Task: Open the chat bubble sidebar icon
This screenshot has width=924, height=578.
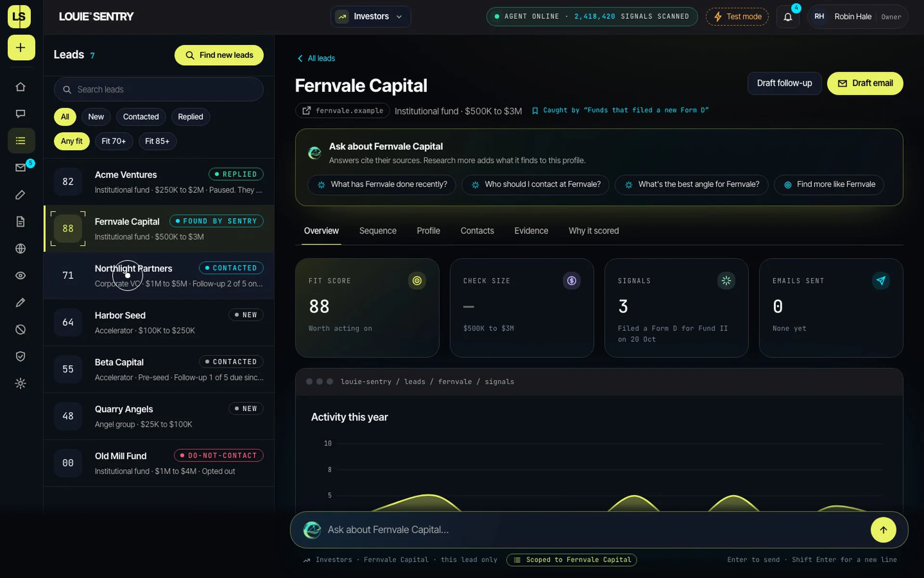Action: [20, 114]
